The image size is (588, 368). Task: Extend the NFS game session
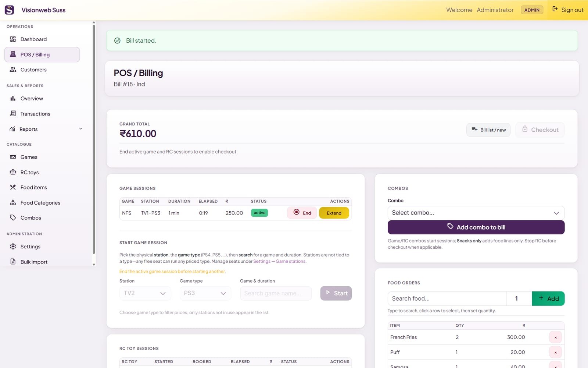tap(334, 213)
